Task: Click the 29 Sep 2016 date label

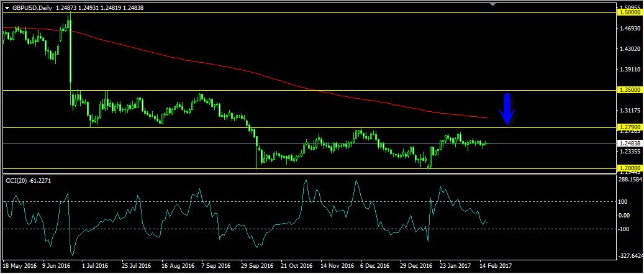Action: [257, 266]
